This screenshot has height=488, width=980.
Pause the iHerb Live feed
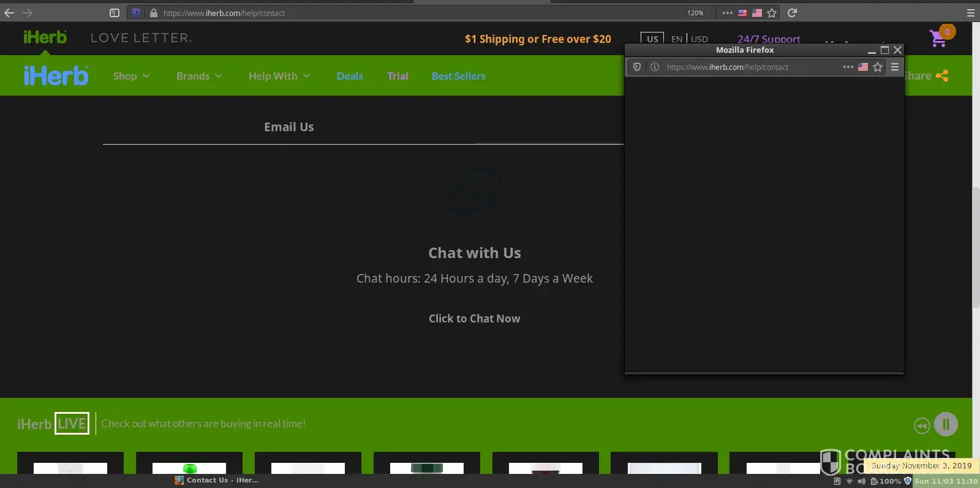946,424
